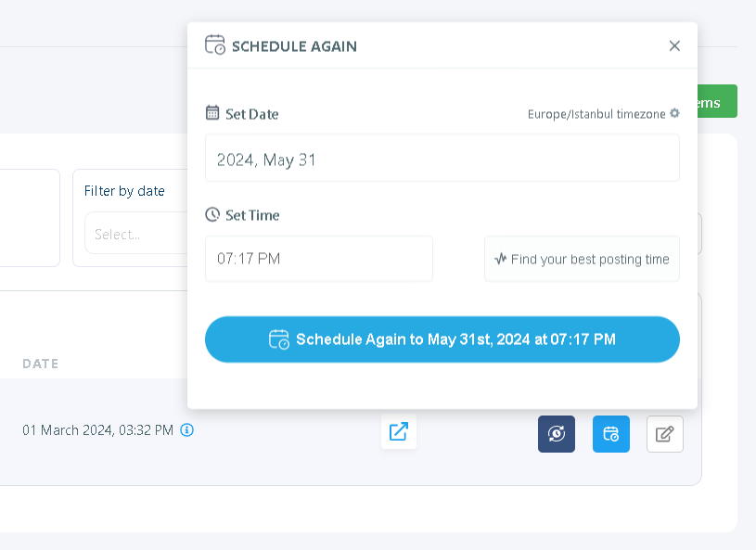
Task: Click the dark reschedule history icon
Action: click(x=556, y=433)
